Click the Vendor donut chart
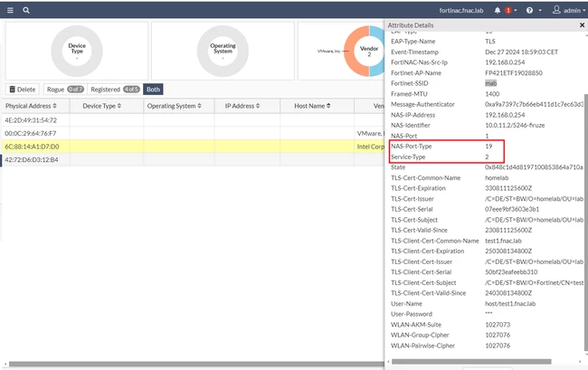This screenshot has width=588, height=370. pos(365,51)
